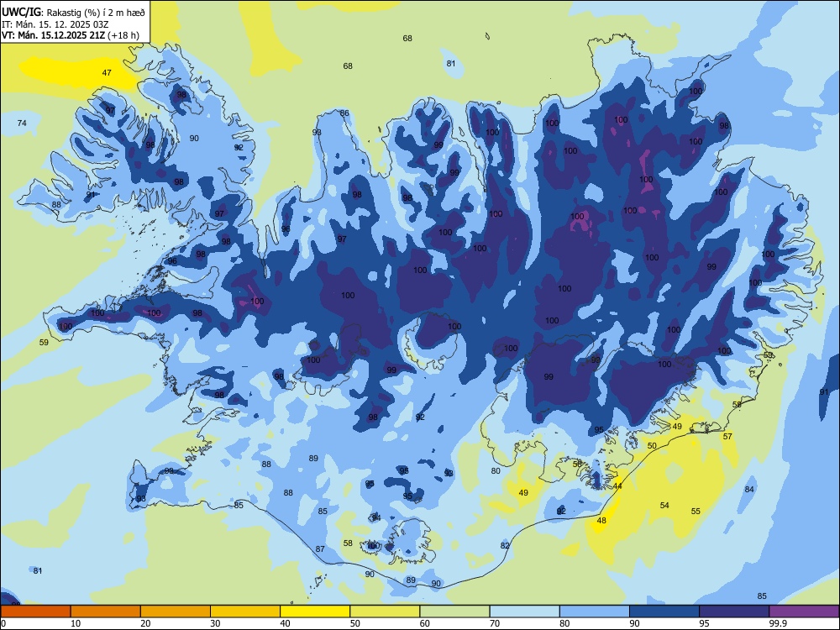Click the '47' humidity value on the yellow patch
The width and height of the screenshot is (840, 630).
click(107, 72)
